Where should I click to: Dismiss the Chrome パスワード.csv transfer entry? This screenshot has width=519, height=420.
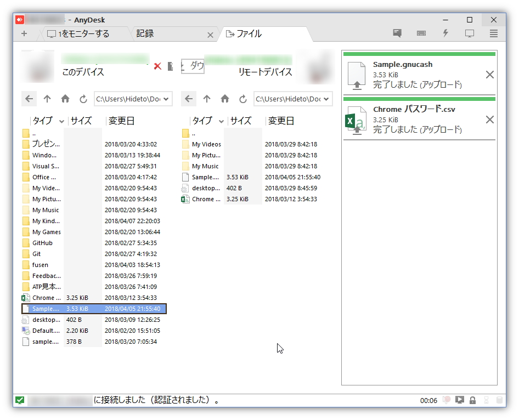coord(490,120)
